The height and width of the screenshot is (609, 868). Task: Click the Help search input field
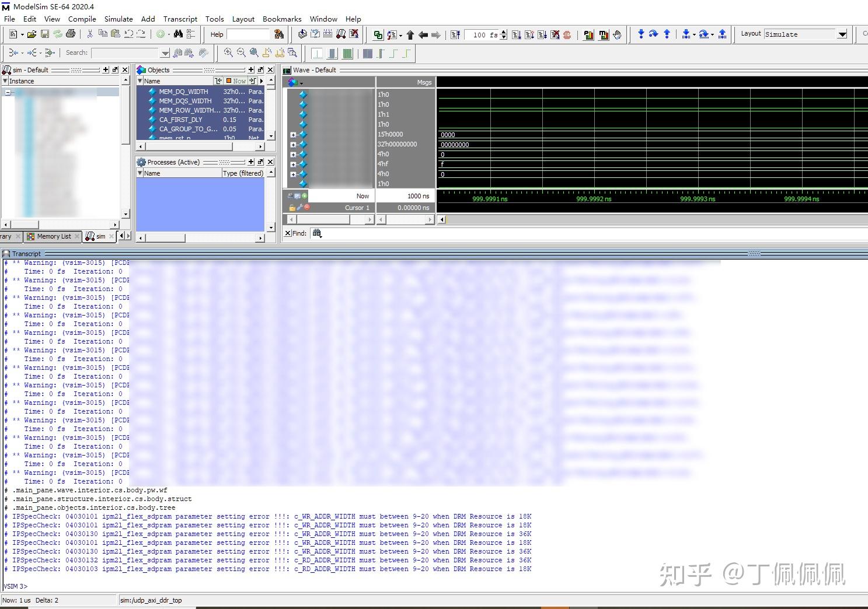tap(248, 34)
